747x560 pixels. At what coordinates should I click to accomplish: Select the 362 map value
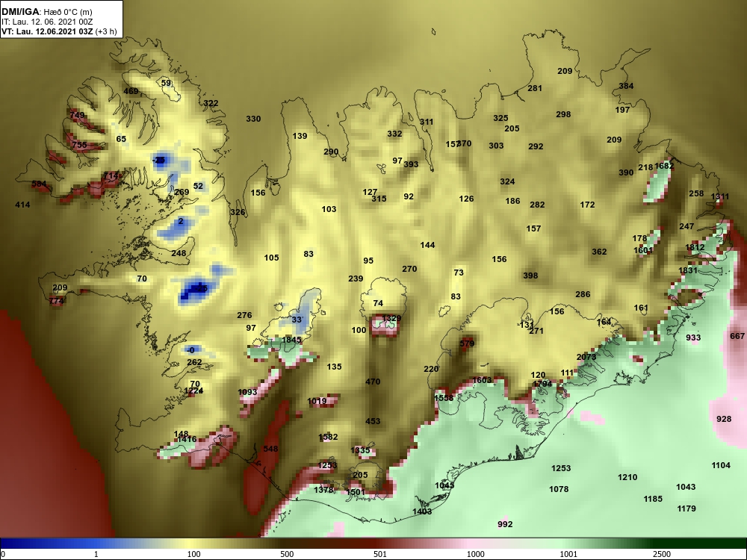tap(599, 252)
